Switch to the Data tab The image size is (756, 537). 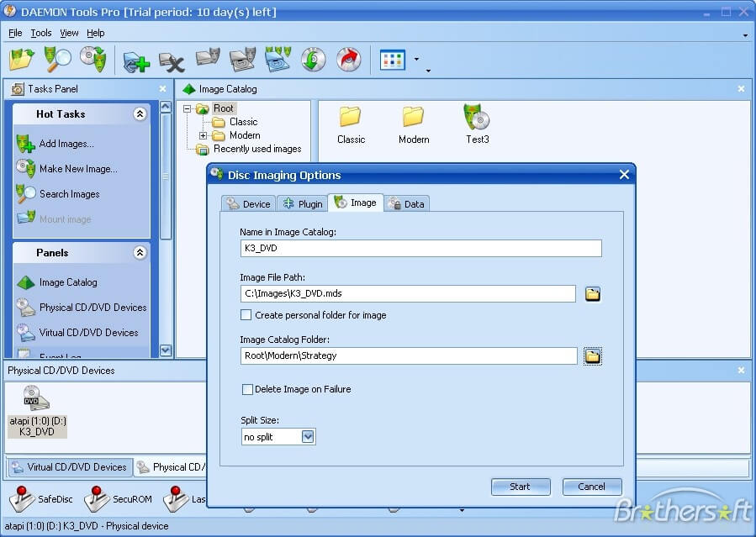[407, 203]
